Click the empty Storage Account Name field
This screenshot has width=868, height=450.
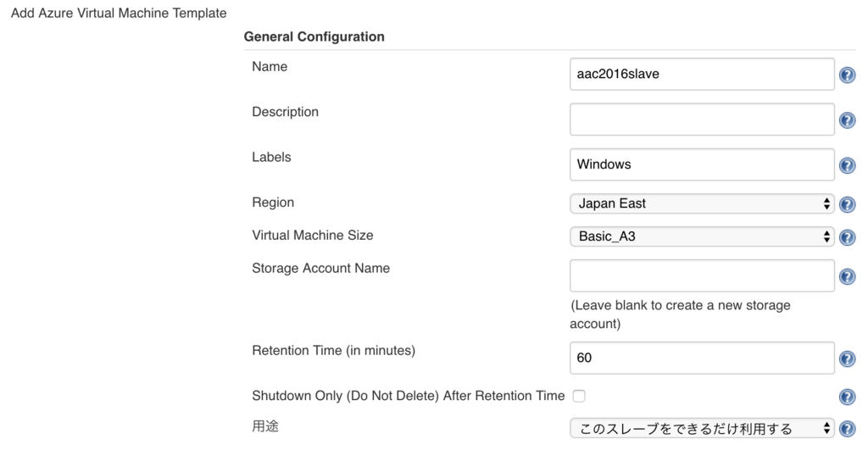click(x=702, y=275)
